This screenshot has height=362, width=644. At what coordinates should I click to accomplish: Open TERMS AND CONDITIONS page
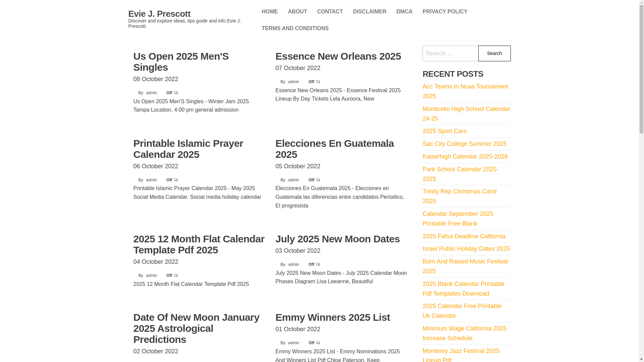tap(295, 28)
